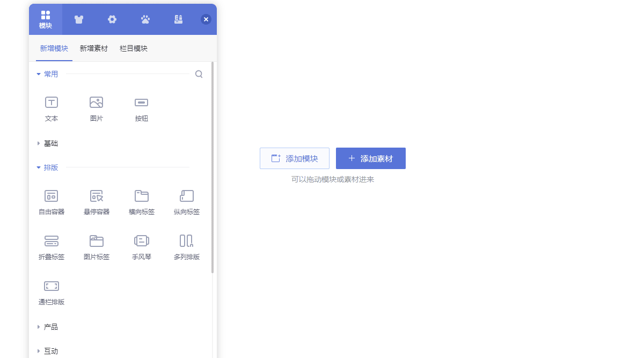Open the document-stack tab icon
This screenshot has height=358, width=644.
(x=179, y=19)
